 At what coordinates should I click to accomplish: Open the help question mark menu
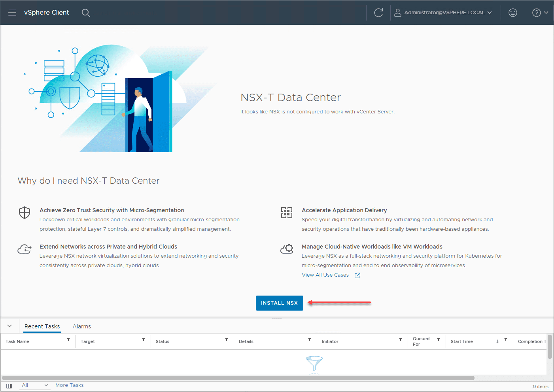click(536, 13)
